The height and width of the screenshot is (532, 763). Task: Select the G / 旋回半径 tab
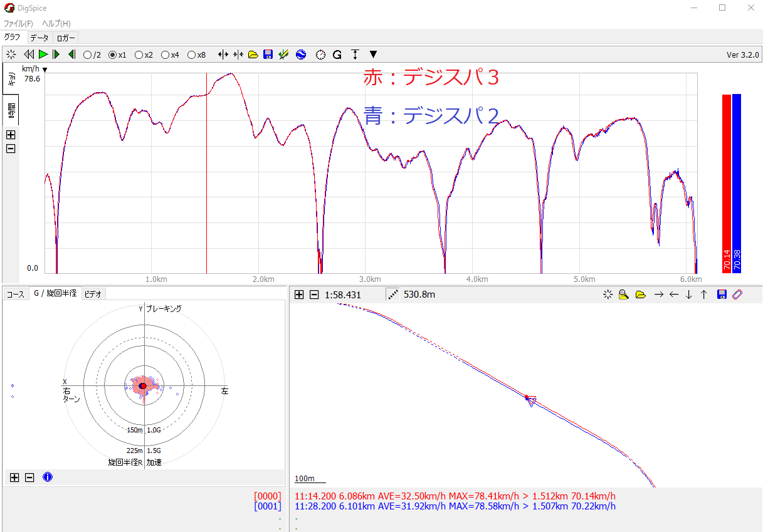pyautogui.click(x=55, y=293)
